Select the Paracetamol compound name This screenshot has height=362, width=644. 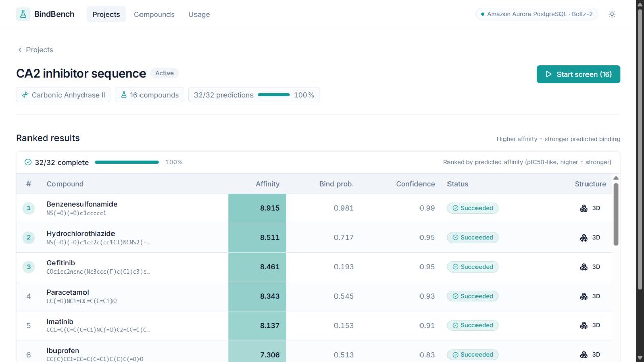68,292
